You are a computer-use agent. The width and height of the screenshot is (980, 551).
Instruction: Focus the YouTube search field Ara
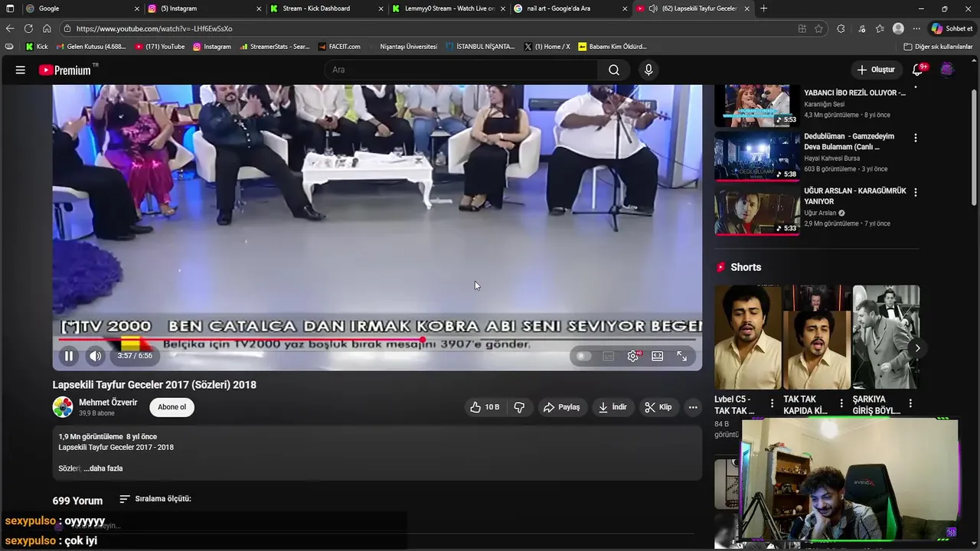pyautogui.click(x=462, y=70)
